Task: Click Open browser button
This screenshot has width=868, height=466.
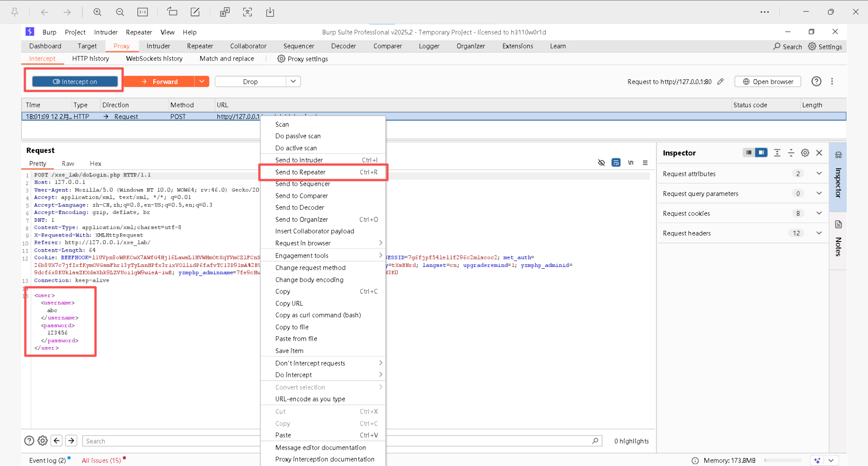Action: pos(768,81)
